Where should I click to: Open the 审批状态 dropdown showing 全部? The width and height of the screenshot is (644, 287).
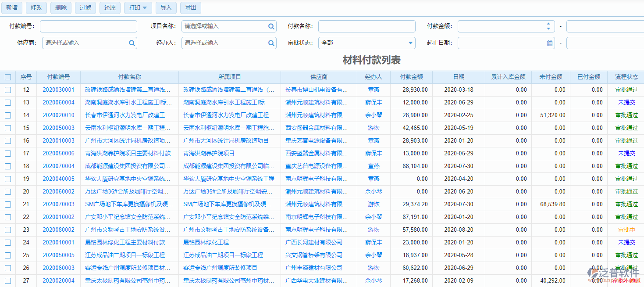point(366,43)
